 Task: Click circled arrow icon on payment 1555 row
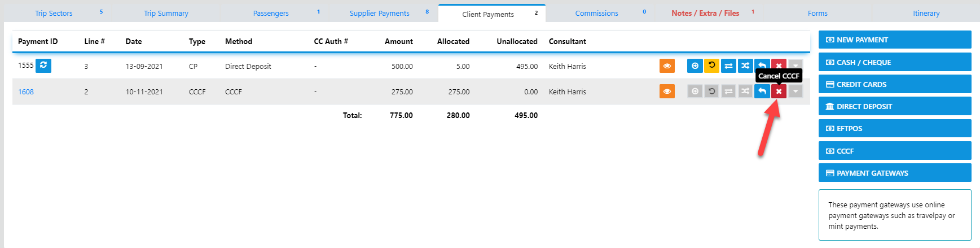[695, 66]
